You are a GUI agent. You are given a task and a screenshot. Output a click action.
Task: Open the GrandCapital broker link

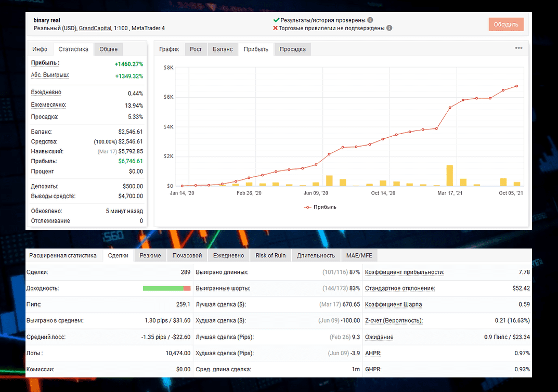[99, 28]
